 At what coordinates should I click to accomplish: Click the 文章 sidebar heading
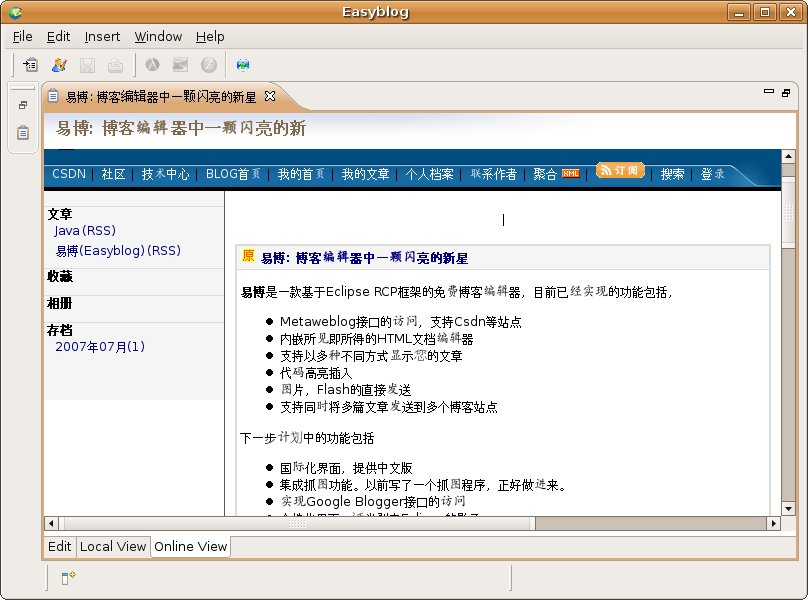[60, 214]
